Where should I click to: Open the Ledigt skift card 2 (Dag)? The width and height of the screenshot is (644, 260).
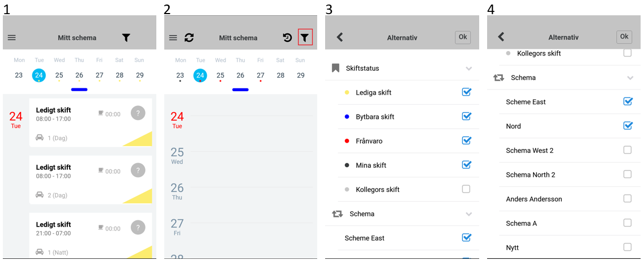point(91,180)
